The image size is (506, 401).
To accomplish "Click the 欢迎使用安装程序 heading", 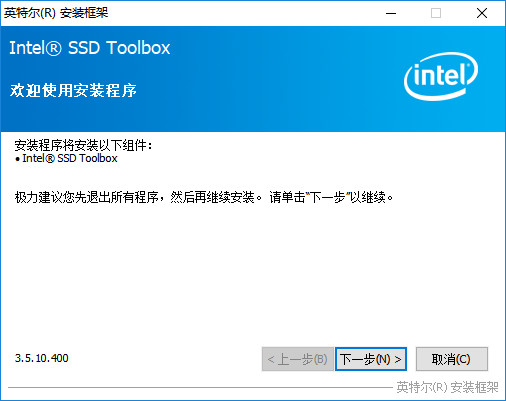I will pyautogui.click(x=73, y=90).
